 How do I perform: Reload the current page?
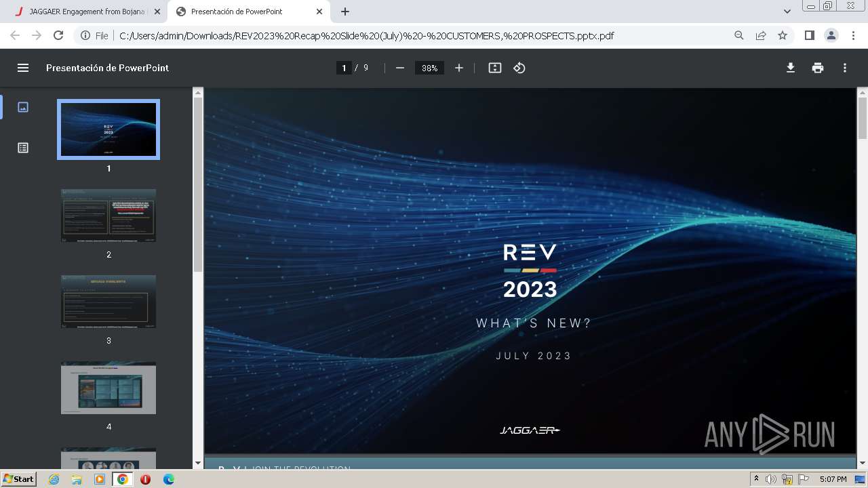(58, 35)
